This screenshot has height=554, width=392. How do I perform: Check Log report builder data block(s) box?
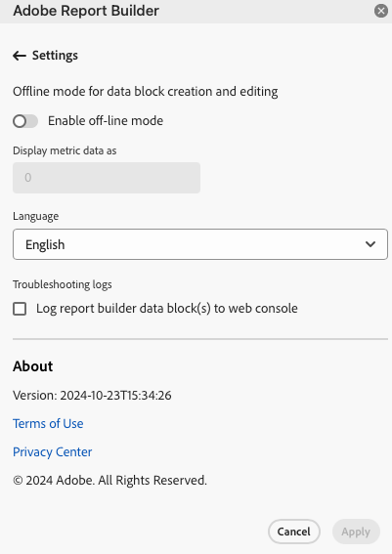point(20,309)
